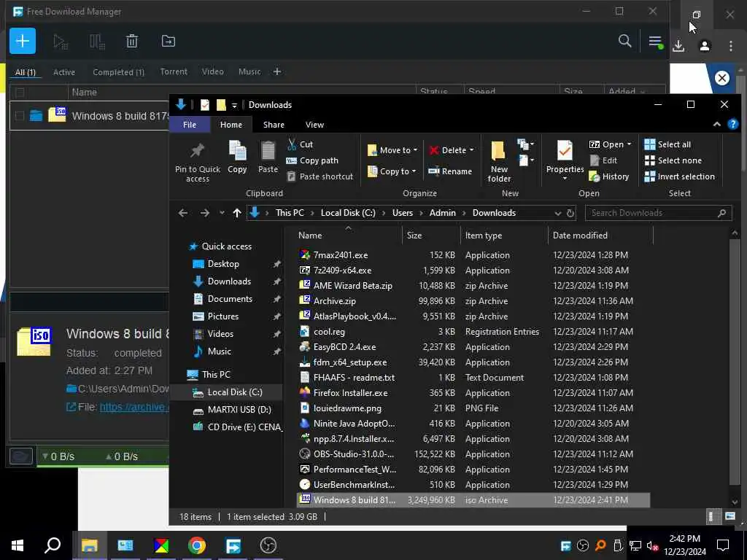Tick the checkbox for Windows 8 build download

click(x=20, y=116)
